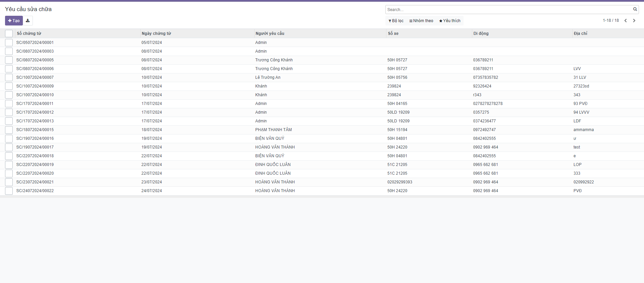Click the download/export icon button
The image size is (644, 283).
28,21
